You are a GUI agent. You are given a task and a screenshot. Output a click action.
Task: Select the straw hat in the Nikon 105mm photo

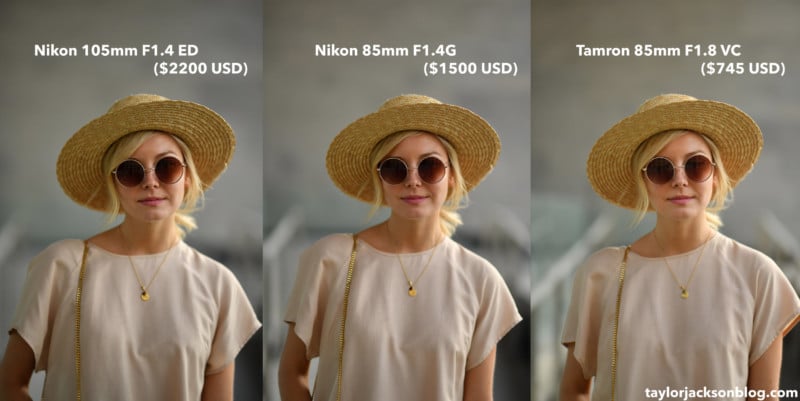tap(145, 145)
